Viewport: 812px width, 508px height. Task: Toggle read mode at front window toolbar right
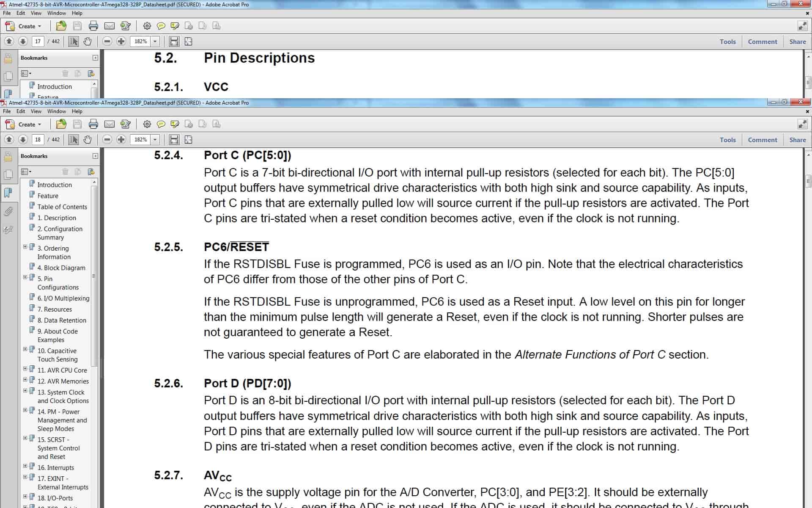(x=802, y=124)
